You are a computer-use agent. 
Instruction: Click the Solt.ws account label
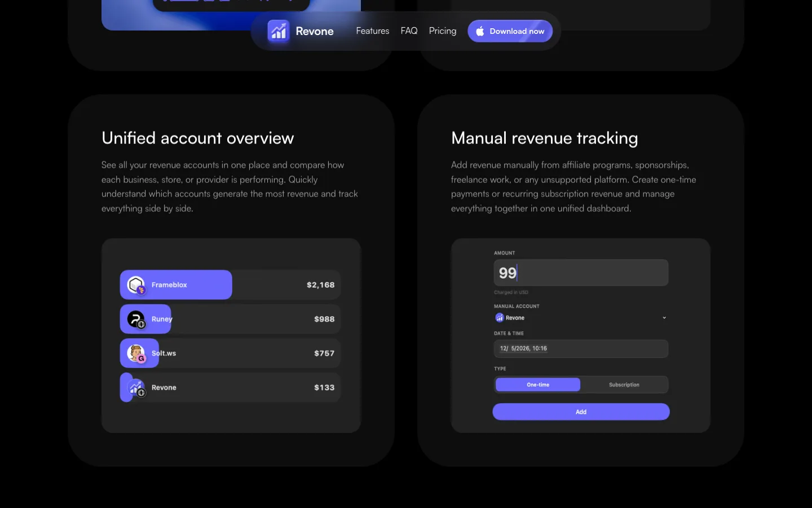tap(164, 353)
